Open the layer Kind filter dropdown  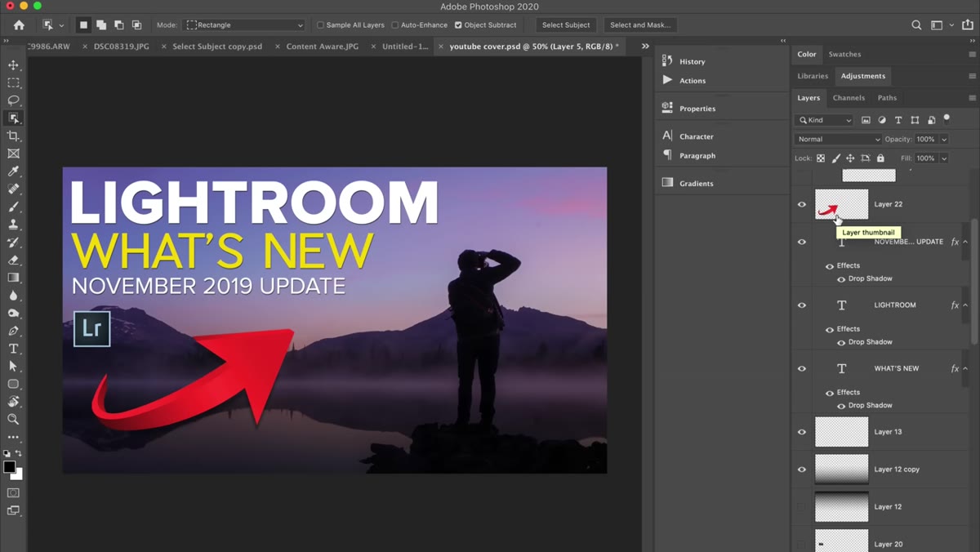click(824, 120)
